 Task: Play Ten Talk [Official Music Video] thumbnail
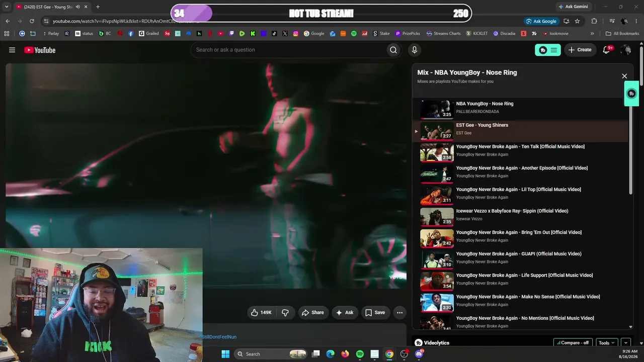(437, 152)
